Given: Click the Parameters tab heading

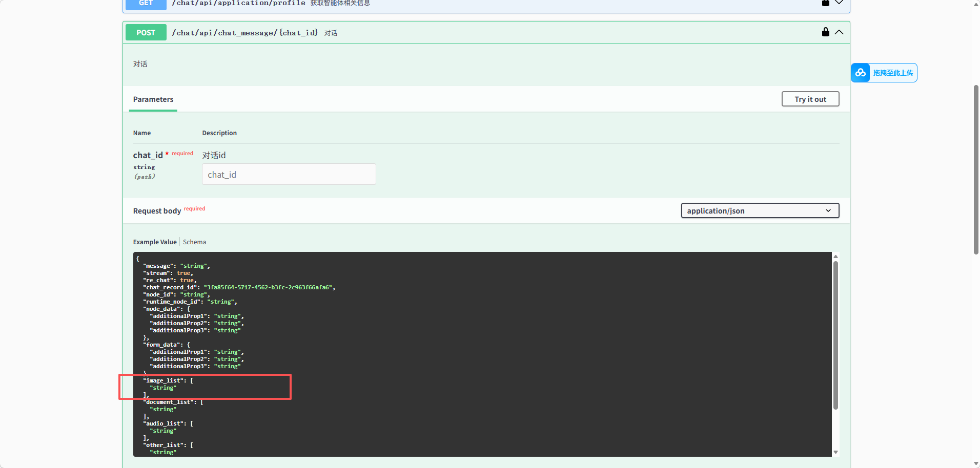Looking at the screenshot, I should (x=153, y=99).
